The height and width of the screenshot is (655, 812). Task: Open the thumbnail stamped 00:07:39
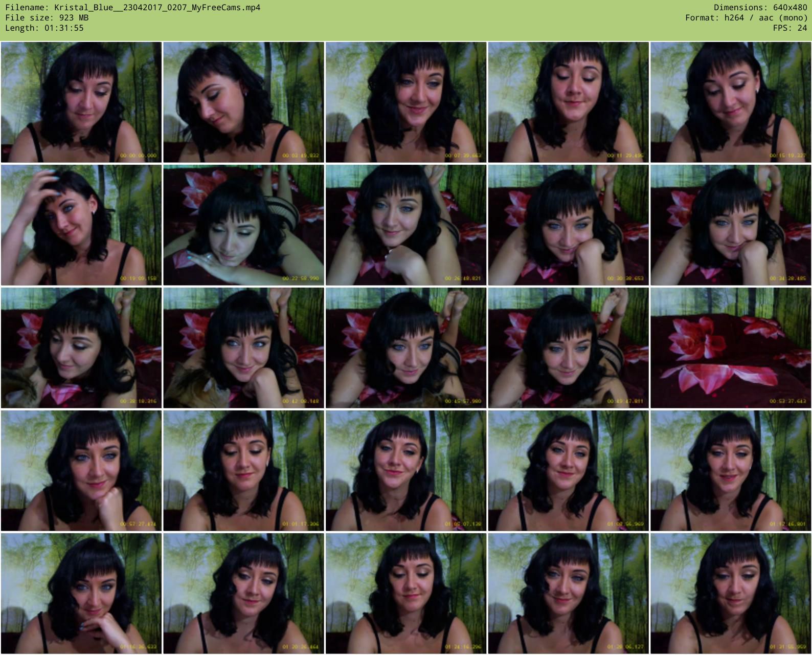(406, 102)
